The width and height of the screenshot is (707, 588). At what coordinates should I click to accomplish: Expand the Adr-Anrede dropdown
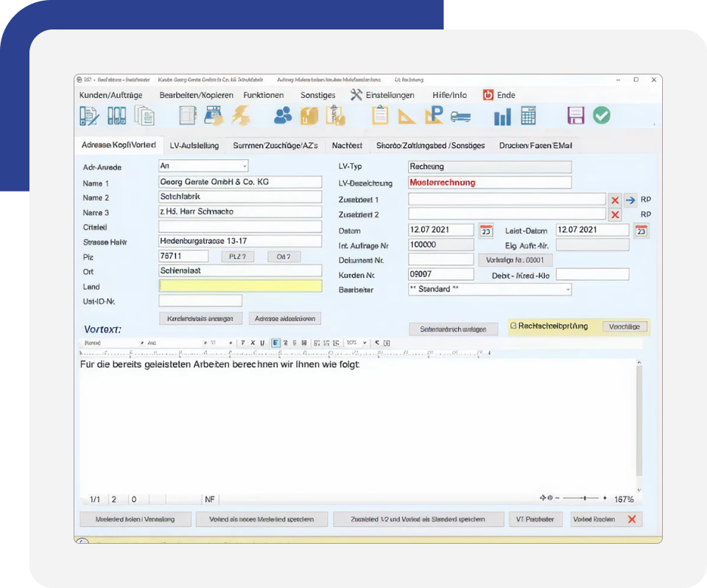coord(245,167)
